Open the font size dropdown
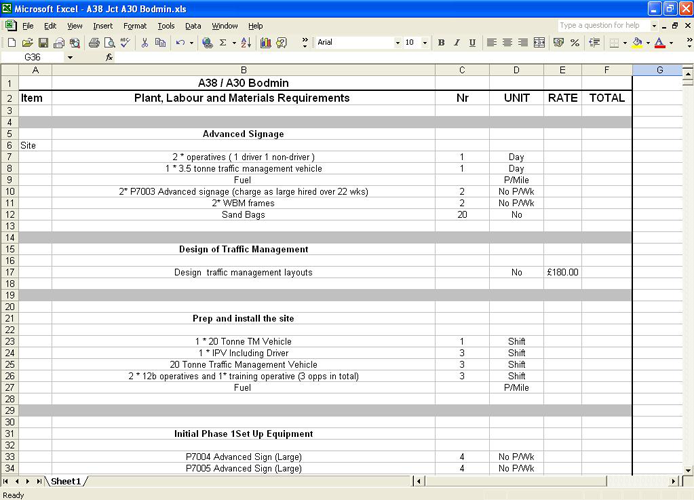Screen dimensions: 694x500 pyautogui.click(x=425, y=42)
